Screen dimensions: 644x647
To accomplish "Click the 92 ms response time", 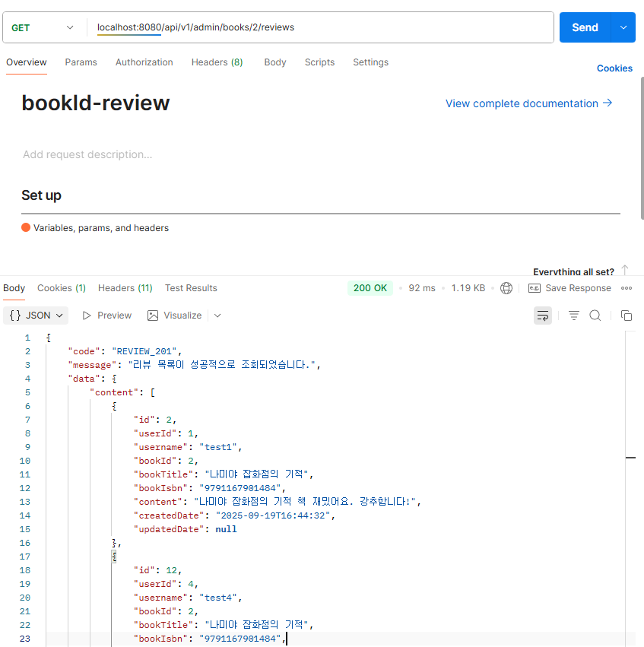I will 422,288.
